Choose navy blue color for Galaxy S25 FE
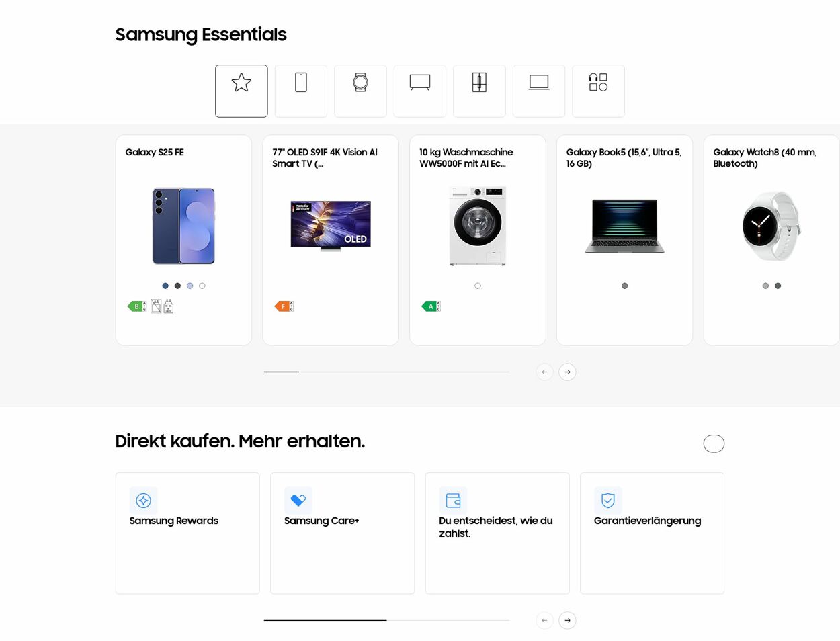 (165, 286)
